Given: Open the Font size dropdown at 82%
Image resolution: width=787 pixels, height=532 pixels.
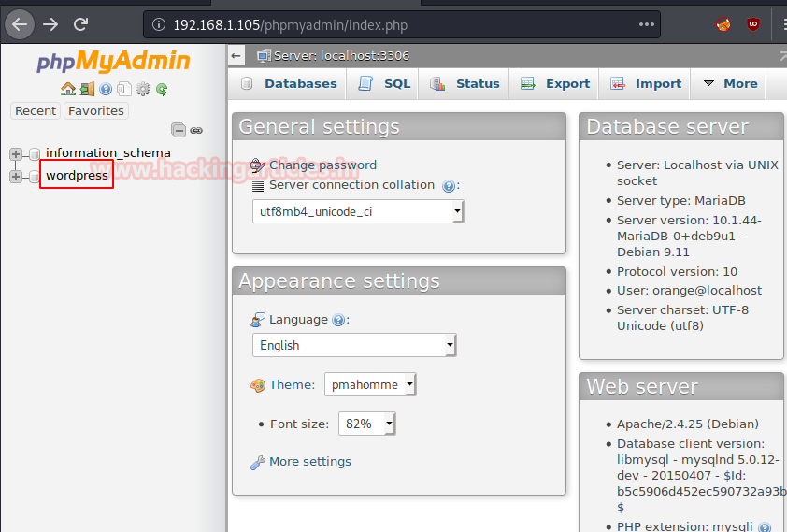Looking at the screenshot, I should (x=367, y=424).
